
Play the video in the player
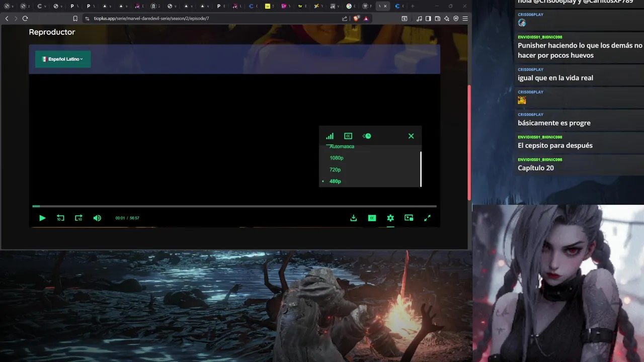42,218
